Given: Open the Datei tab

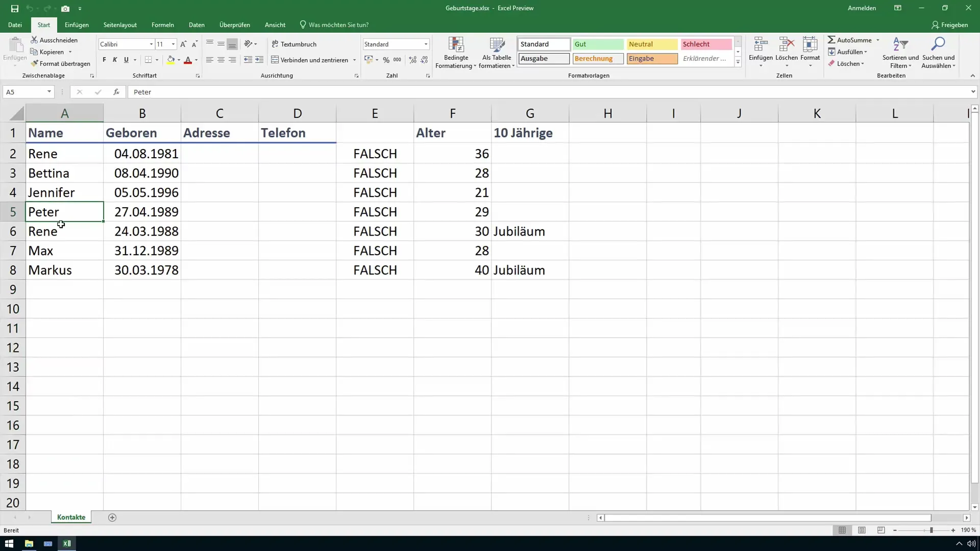Looking at the screenshot, I should [15, 25].
